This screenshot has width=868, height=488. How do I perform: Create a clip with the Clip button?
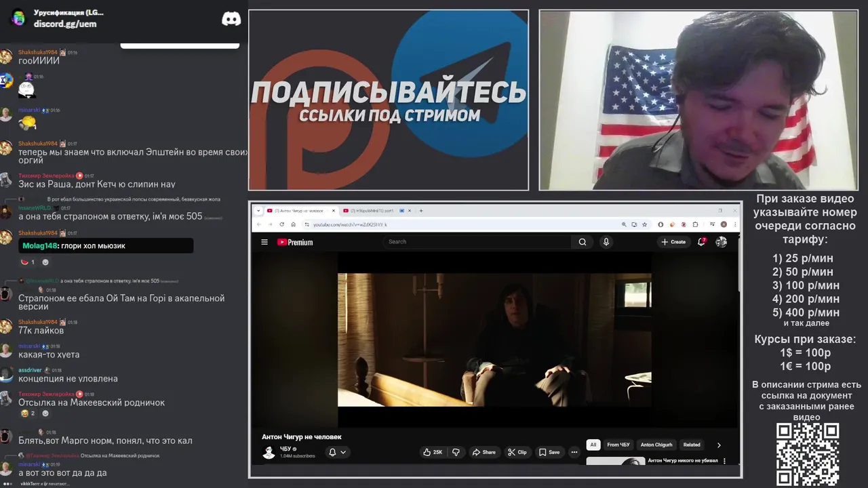click(517, 452)
